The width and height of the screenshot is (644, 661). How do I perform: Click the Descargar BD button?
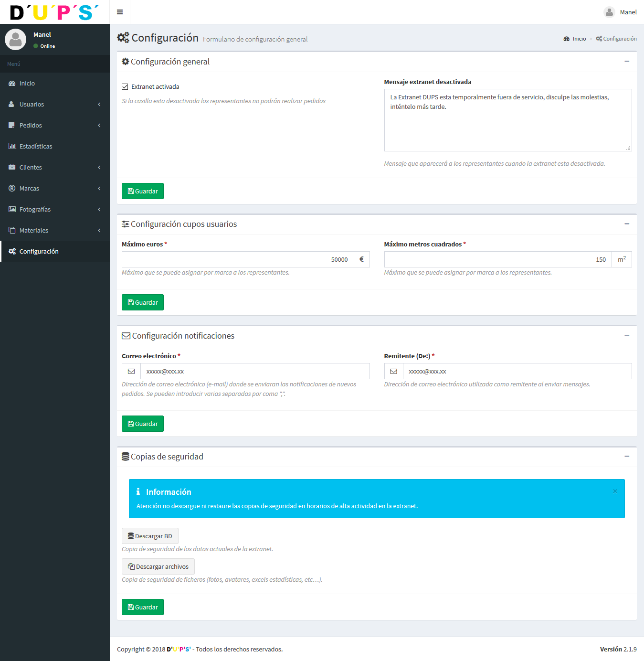150,536
